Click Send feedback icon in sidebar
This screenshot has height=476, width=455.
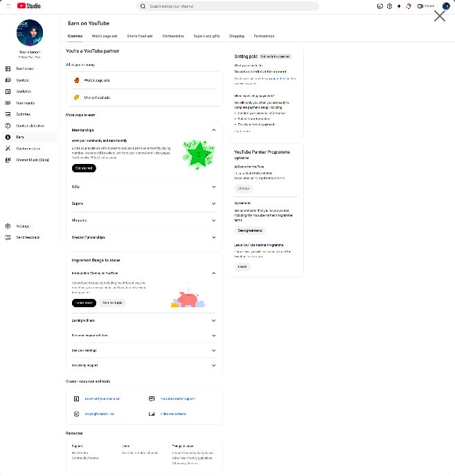[x=8, y=237]
